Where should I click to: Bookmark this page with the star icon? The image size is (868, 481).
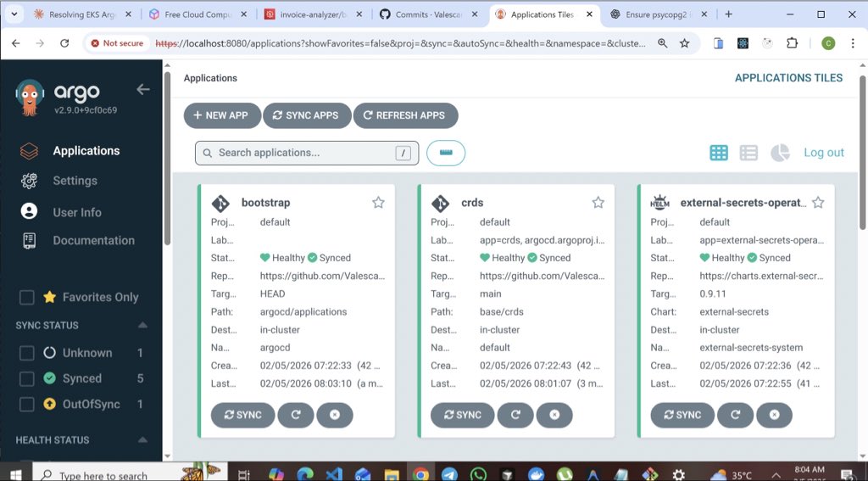point(685,43)
